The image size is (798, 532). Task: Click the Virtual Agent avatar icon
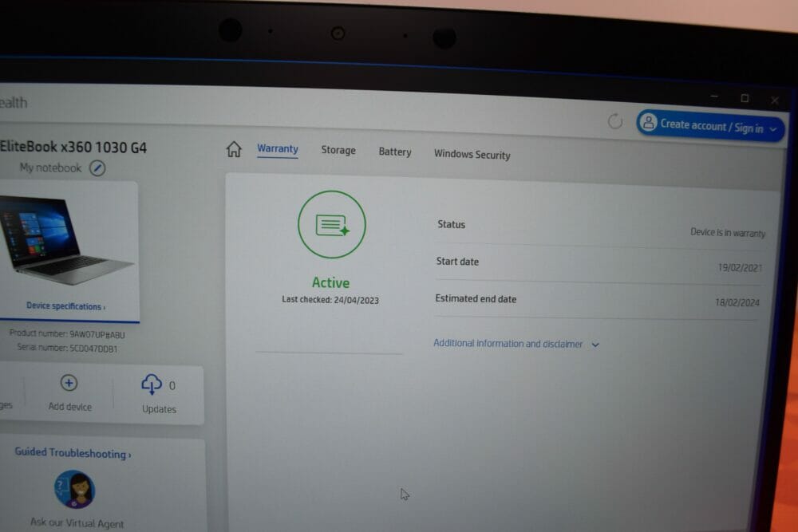point(74,489)
